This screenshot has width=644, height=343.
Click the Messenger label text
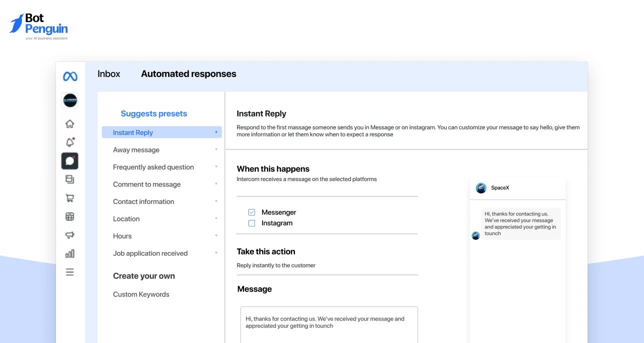pyautogui.click(x=279, y=212)
